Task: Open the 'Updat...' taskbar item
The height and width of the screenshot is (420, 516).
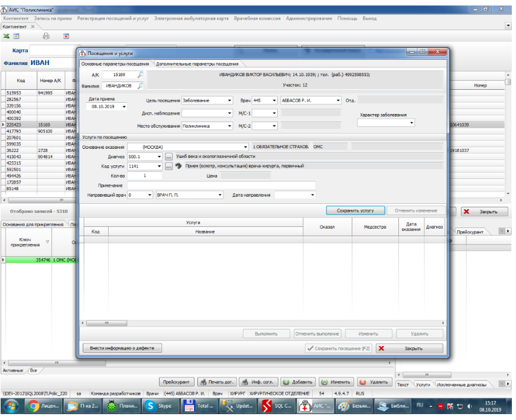Action: (238, 406)
